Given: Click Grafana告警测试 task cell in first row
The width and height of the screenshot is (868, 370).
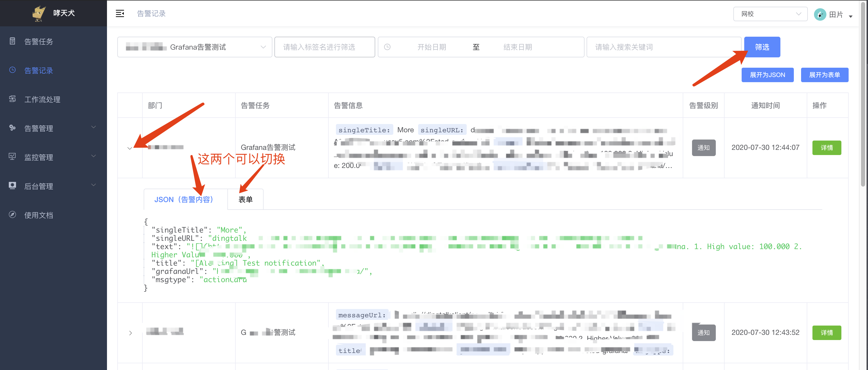Looking at the screenshot, I should point(268,148).
